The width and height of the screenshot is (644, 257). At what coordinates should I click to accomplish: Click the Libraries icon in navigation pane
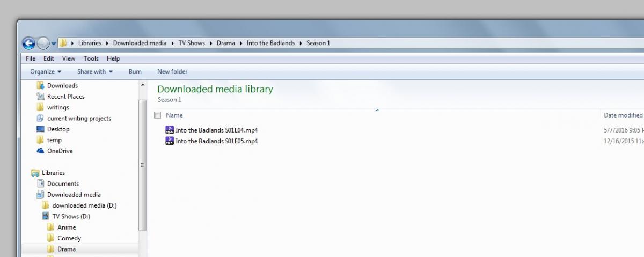[35, 173]
